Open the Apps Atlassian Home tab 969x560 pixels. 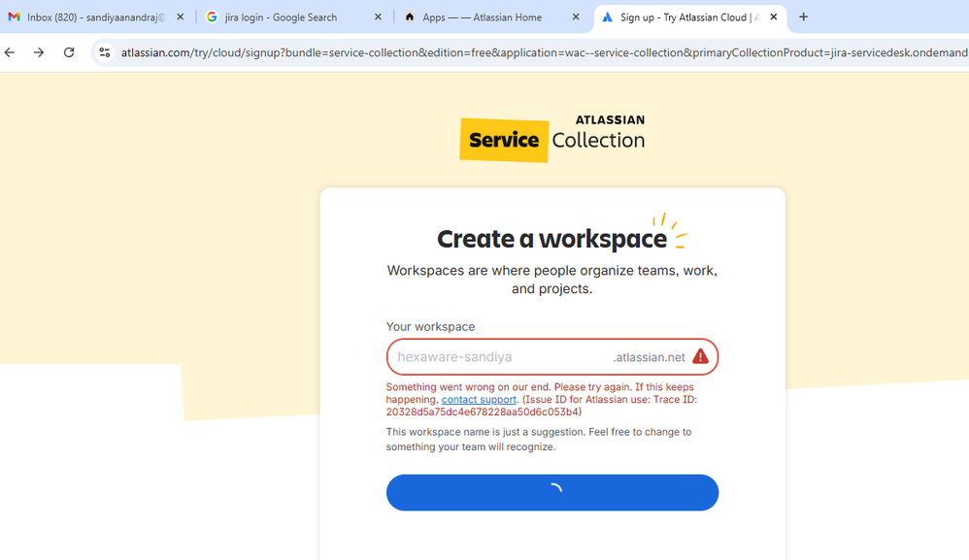(491, 17)
